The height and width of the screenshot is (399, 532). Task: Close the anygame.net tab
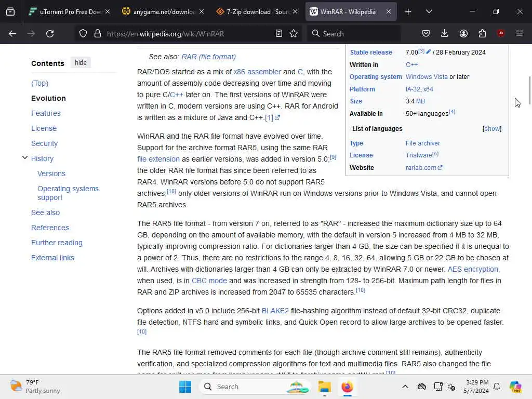202,11
